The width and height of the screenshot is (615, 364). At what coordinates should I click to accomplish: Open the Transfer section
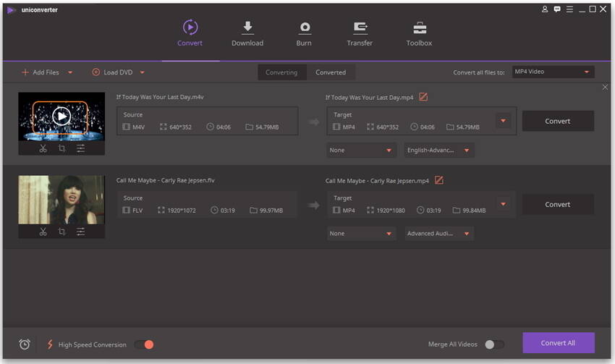click(360, 33)
